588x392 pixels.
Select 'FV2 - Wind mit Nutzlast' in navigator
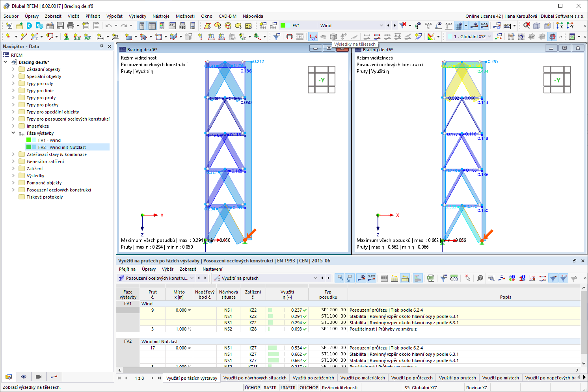click(62, 147)
